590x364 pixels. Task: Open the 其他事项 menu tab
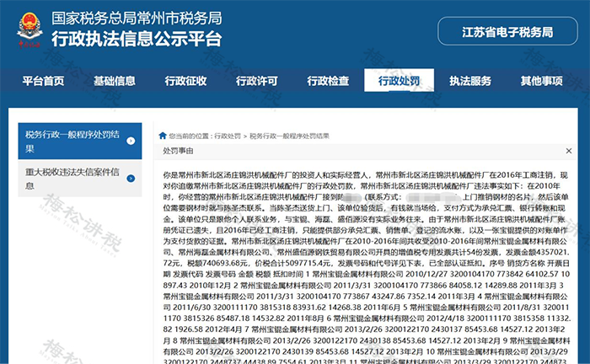tap(542, 81)
